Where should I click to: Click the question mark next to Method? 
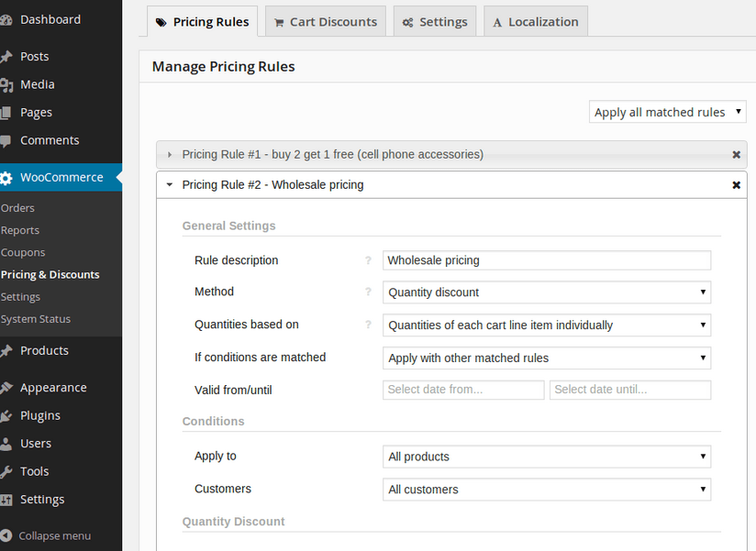point(368,292)
